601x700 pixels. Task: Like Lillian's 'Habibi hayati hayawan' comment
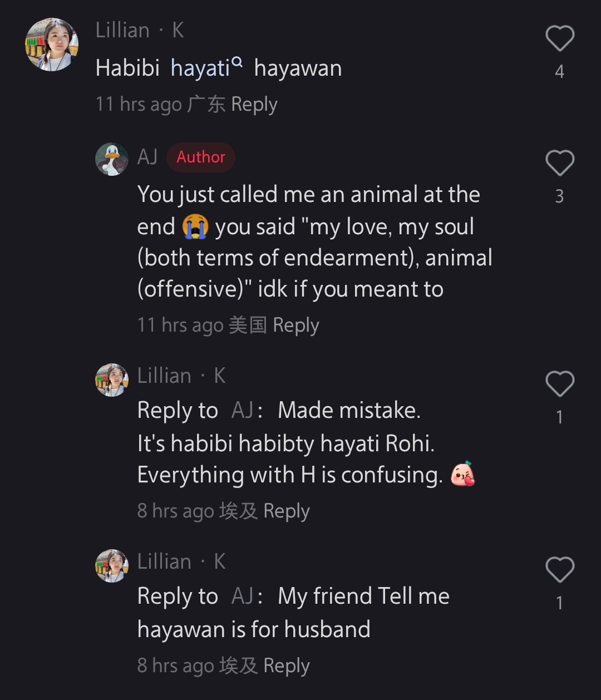(x=559, y=39)
